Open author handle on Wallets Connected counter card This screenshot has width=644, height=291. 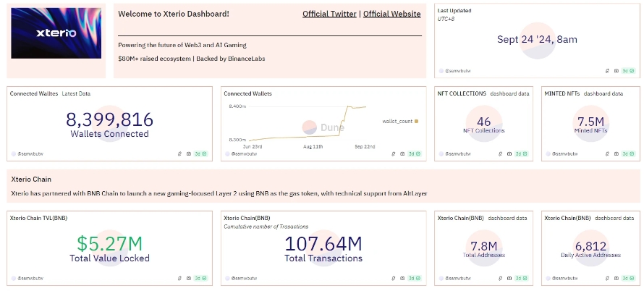30,153
